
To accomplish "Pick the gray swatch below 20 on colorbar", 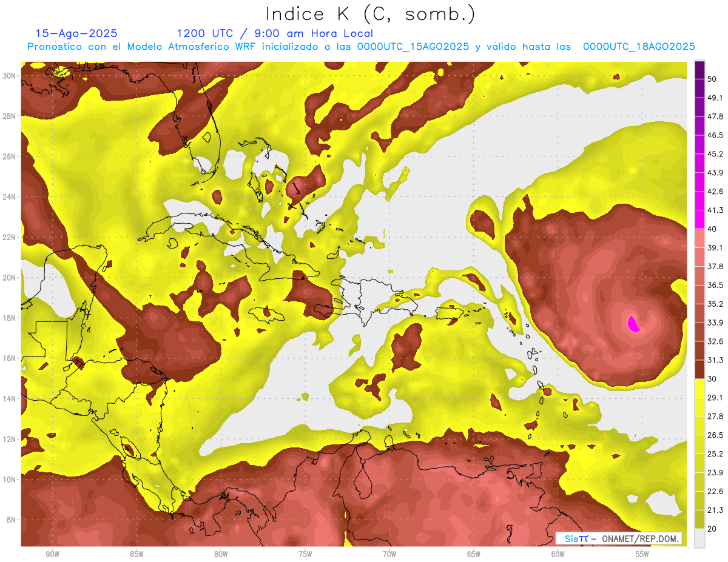I will click(x=699, y=538).
